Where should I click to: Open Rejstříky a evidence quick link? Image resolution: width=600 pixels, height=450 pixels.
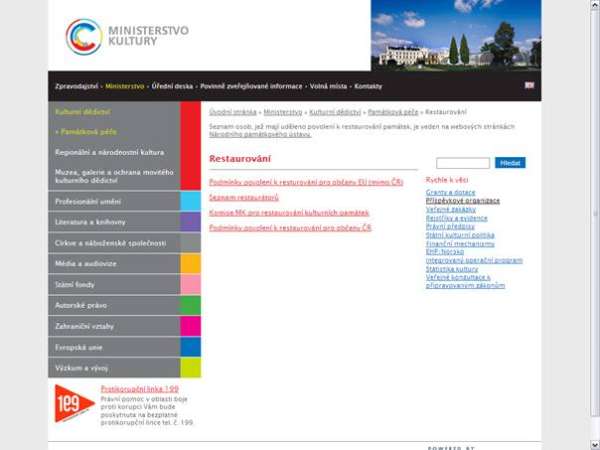coord(457,218)
